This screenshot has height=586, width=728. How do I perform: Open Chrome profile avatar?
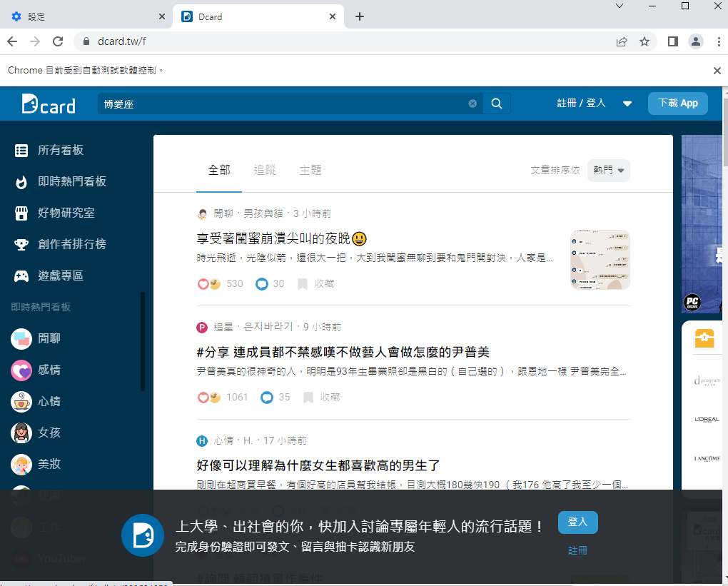pyautogui.click(x=695, y=41)
